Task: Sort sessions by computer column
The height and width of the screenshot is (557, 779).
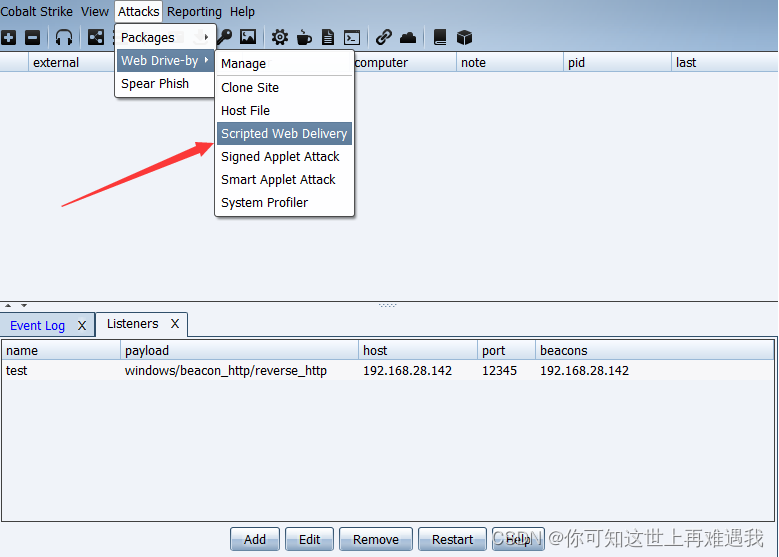Action: (405, 63)
